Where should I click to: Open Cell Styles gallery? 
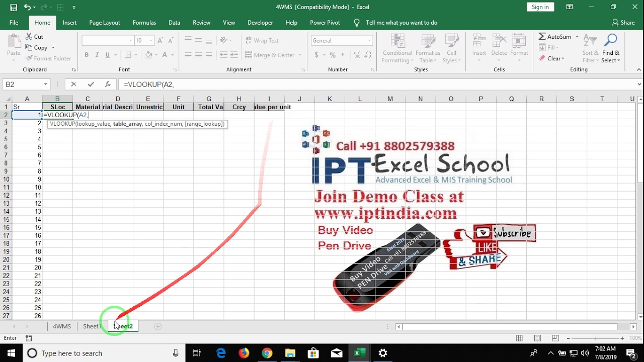click(x=451, y=49)
